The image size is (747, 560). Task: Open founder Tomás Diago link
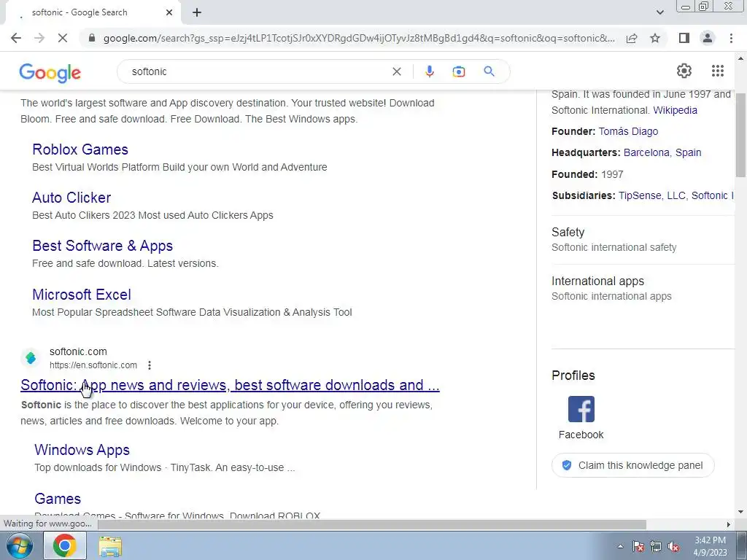pyautogui.click(x=628, y=131)
